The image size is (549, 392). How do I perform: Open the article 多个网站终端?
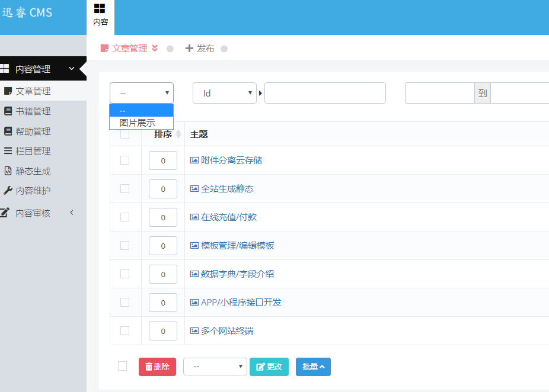point(227,331)
